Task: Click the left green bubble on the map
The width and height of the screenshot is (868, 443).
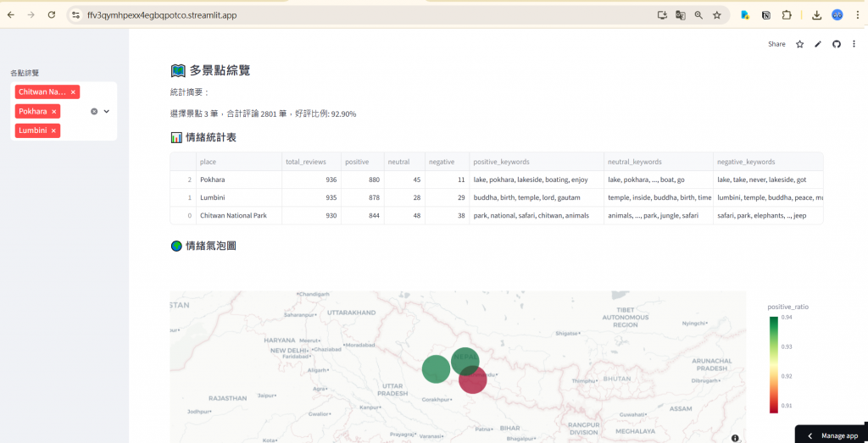Action: click(436, 369)
